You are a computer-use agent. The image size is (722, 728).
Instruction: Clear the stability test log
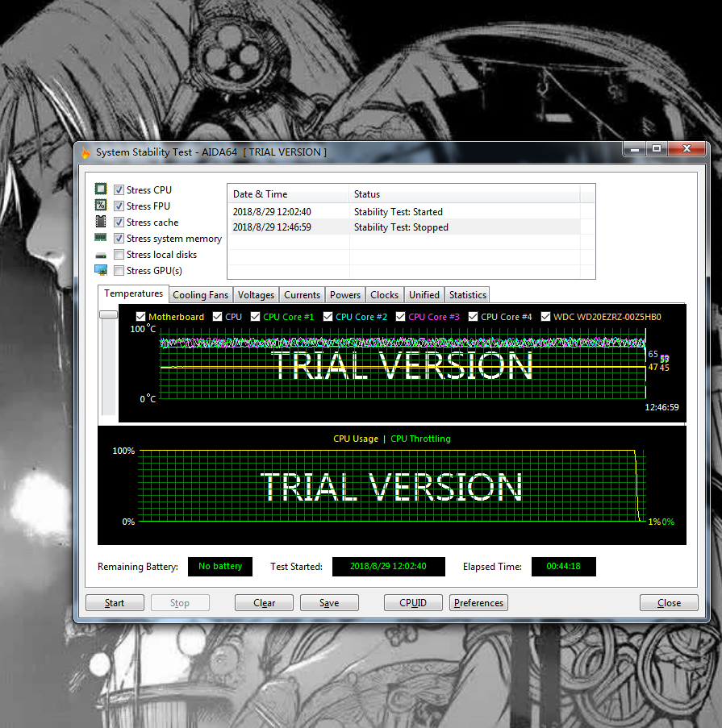[264, 603]
